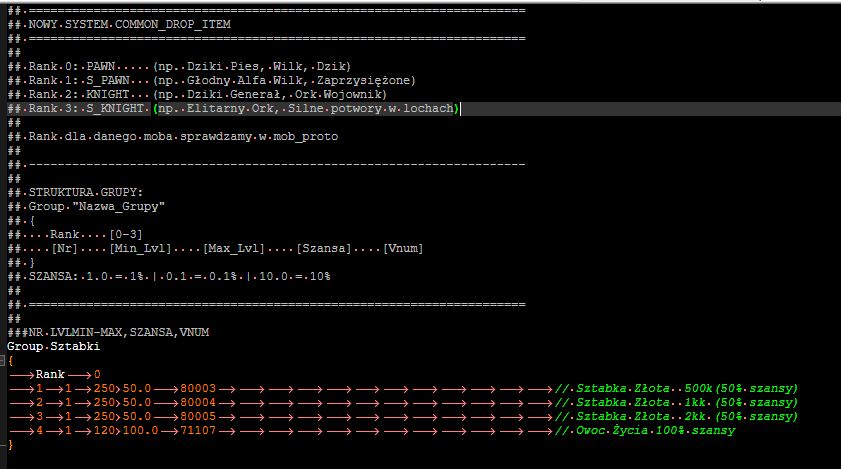
Task: Click 'Zaprzysiężone' in the S_PAWN examples
Action: 364,80
